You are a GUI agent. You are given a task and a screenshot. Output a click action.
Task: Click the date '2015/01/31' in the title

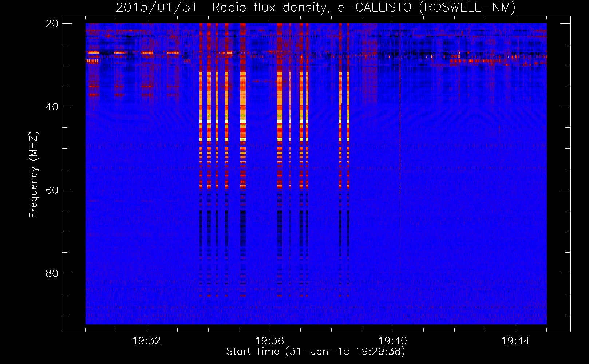coord(157,7)
